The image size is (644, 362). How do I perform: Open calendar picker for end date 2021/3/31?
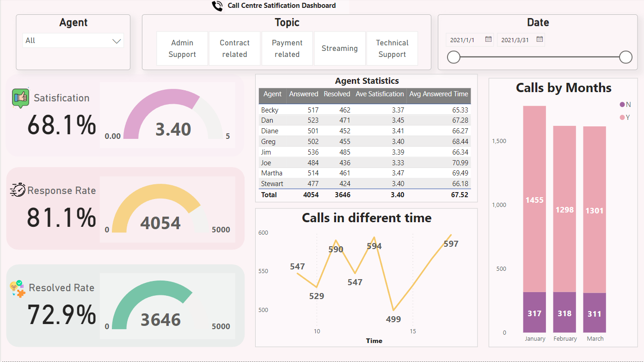(540, 40)
